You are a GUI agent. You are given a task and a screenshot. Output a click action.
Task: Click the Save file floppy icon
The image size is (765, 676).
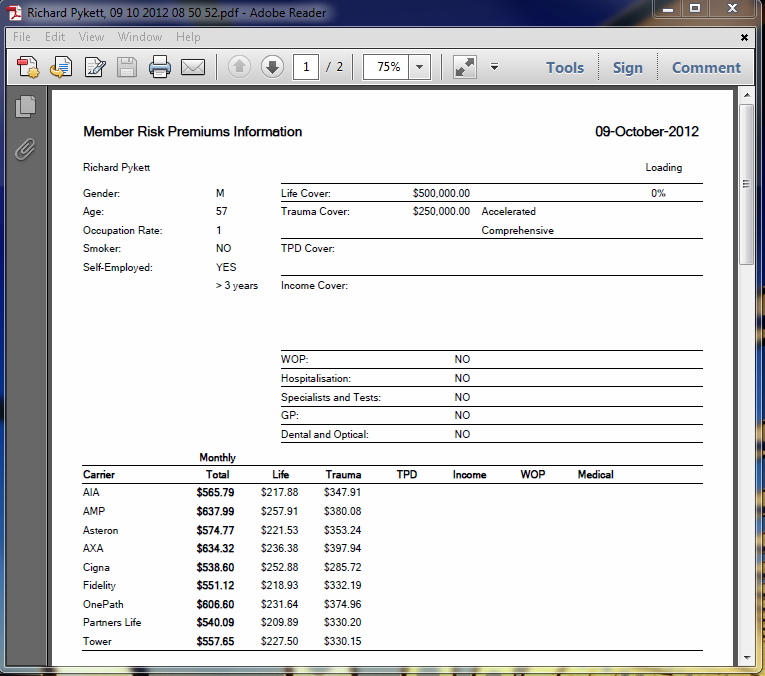pos(127,67)
